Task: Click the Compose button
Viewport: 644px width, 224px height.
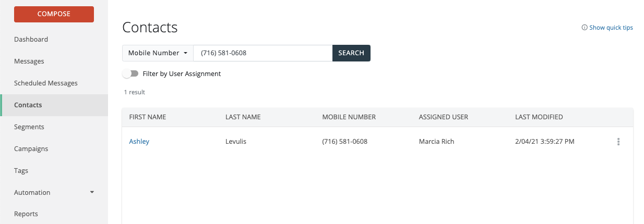Action: click(54, 14)
